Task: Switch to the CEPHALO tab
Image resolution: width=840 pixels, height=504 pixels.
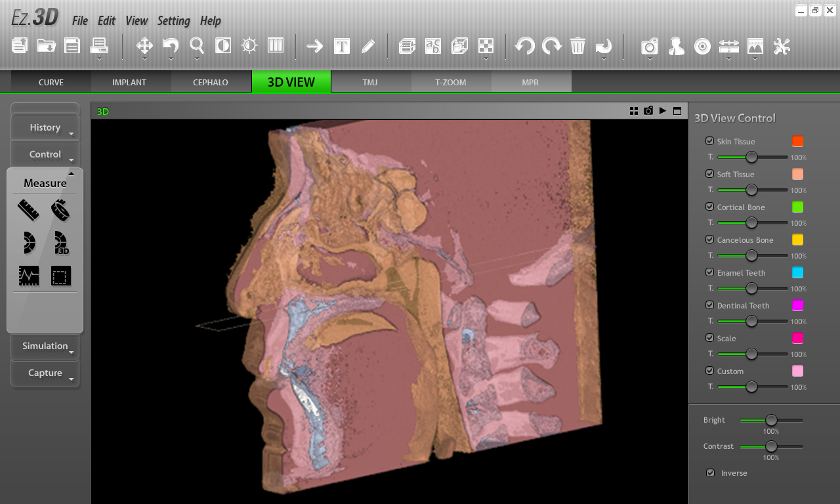Action: pos(211,82)
